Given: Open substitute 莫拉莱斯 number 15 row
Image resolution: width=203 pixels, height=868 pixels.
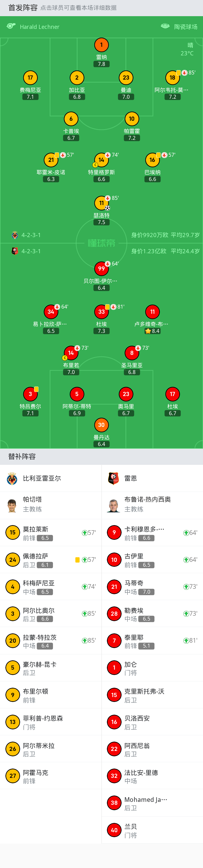Looking at the screenshot, I should click(x=51, y=533).
